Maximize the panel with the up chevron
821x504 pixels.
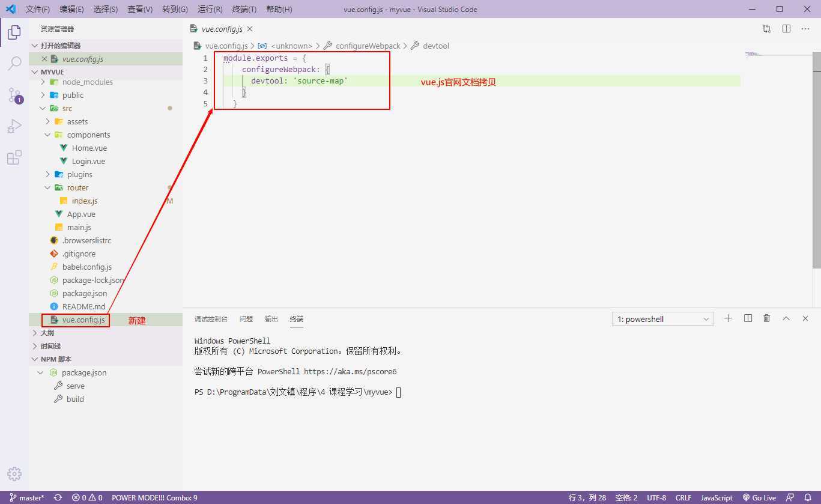coord(786,318)
